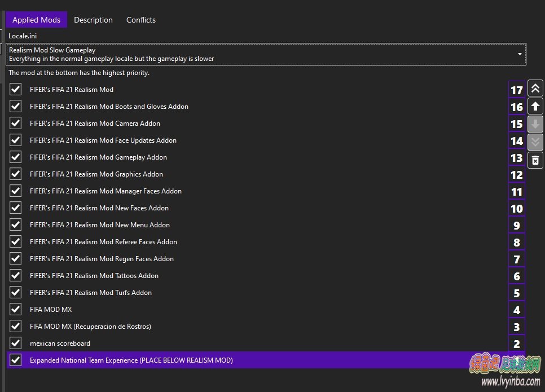
Task: Click "The mod at the bottom has the highest priority."
Action: [x=79, y=73]
